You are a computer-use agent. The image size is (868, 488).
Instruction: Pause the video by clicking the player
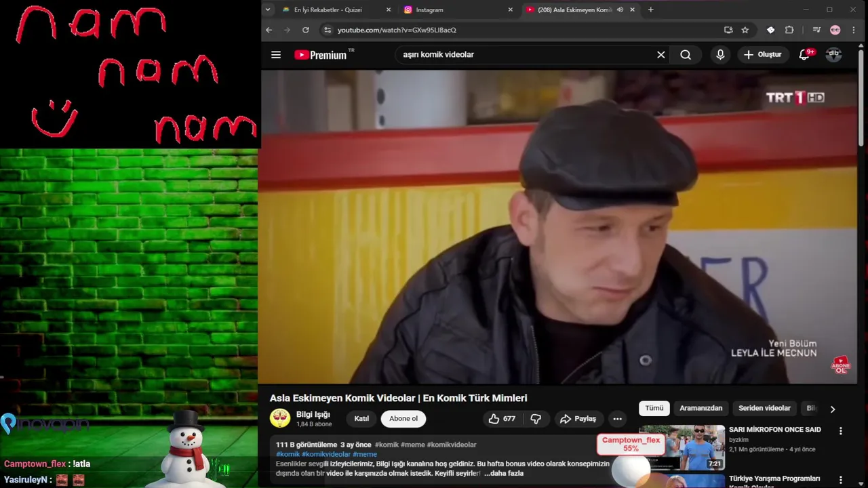559,227
